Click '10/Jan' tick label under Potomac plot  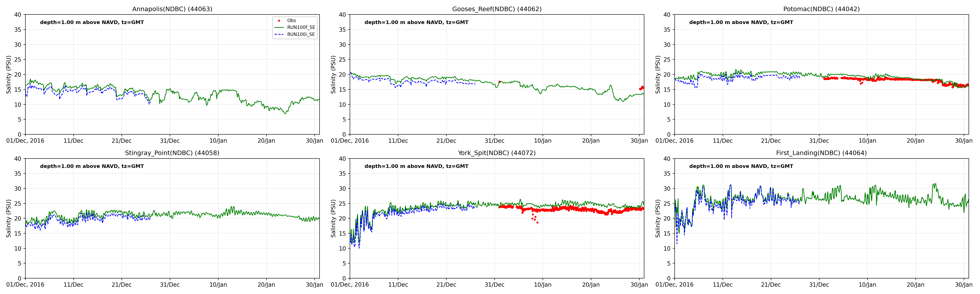867,141
